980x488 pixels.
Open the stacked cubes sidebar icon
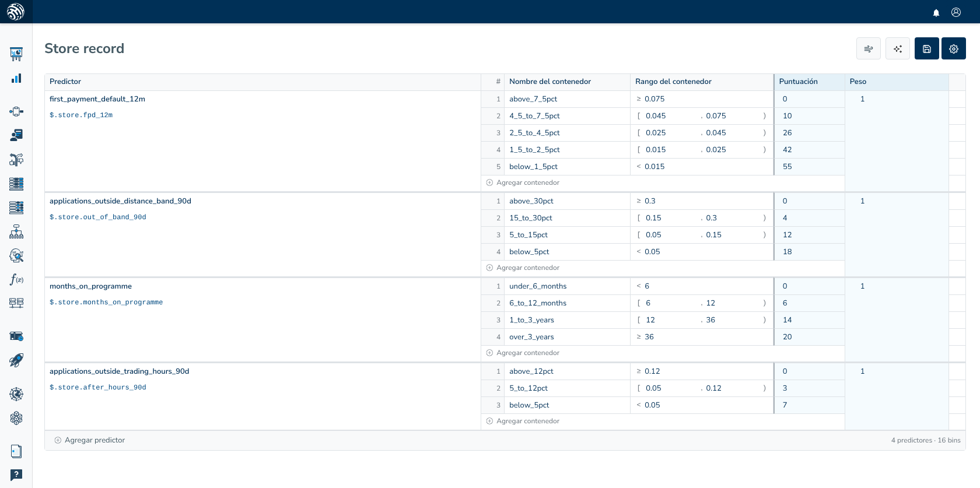(x=16, y=418)
